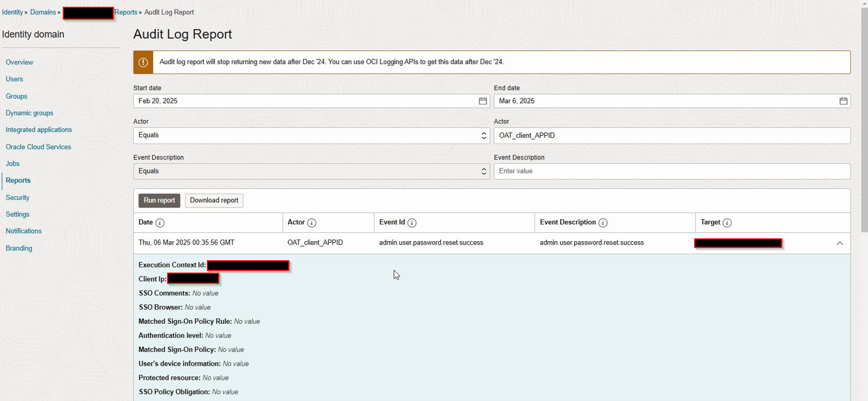Open the Notifications settings
The width and height of the screenshot is (868, 401).
[x=23, y=231]
